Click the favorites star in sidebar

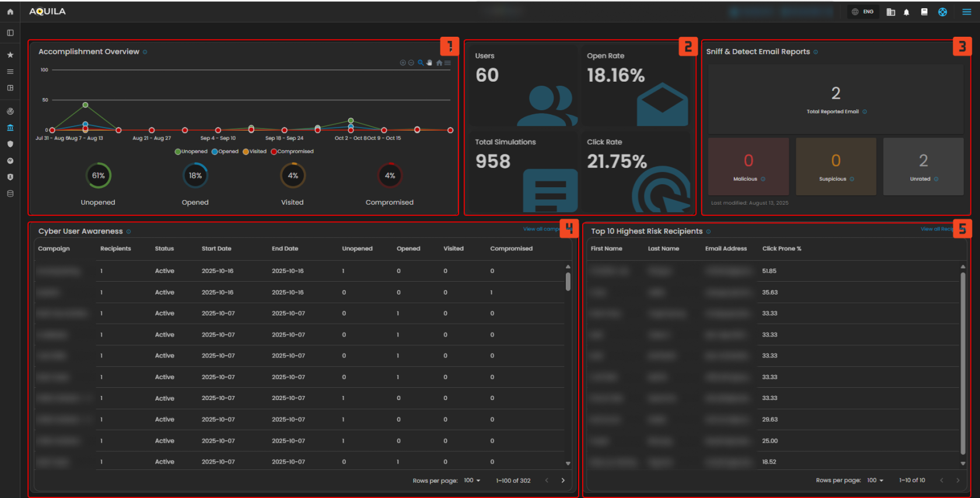10,55
